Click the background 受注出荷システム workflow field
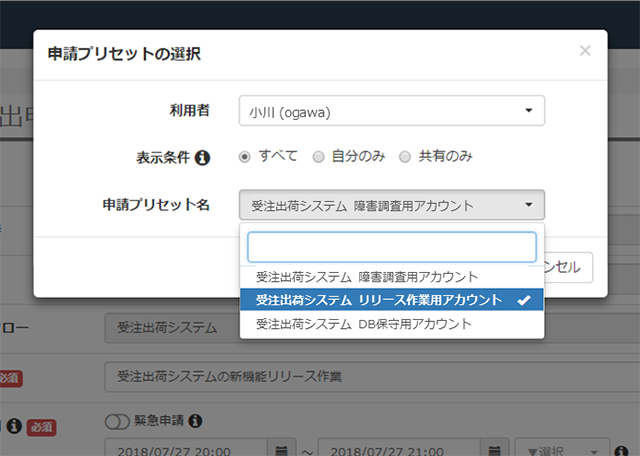 coord(172,328)
